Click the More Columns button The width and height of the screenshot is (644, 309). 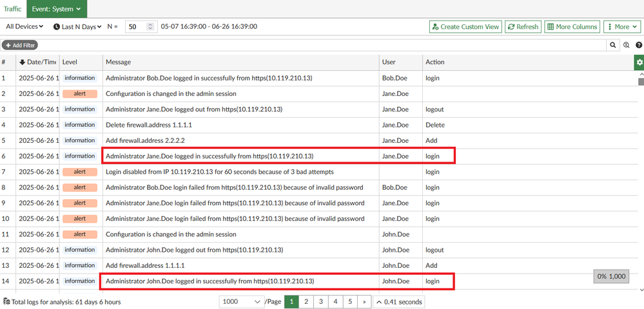[572, 26]
